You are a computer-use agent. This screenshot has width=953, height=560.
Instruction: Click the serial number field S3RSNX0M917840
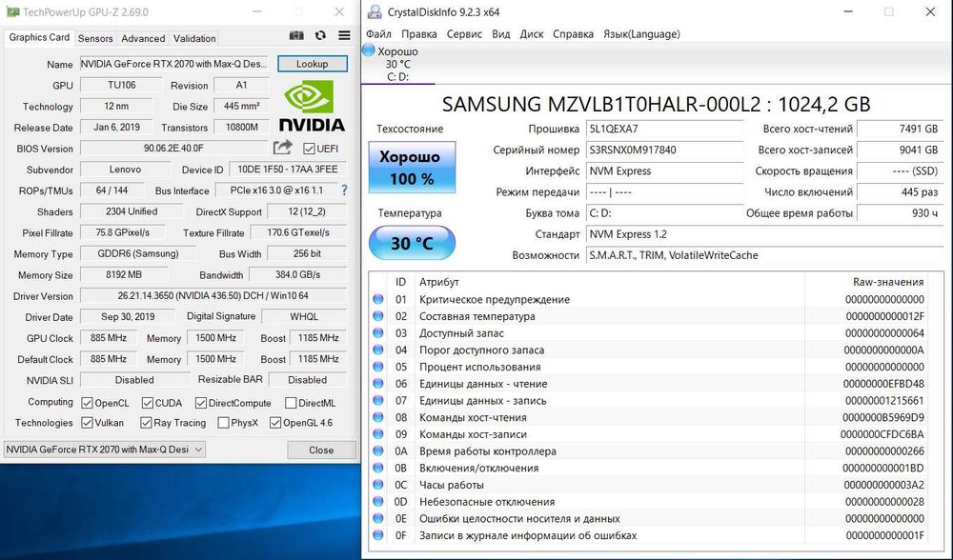[664, 150]
